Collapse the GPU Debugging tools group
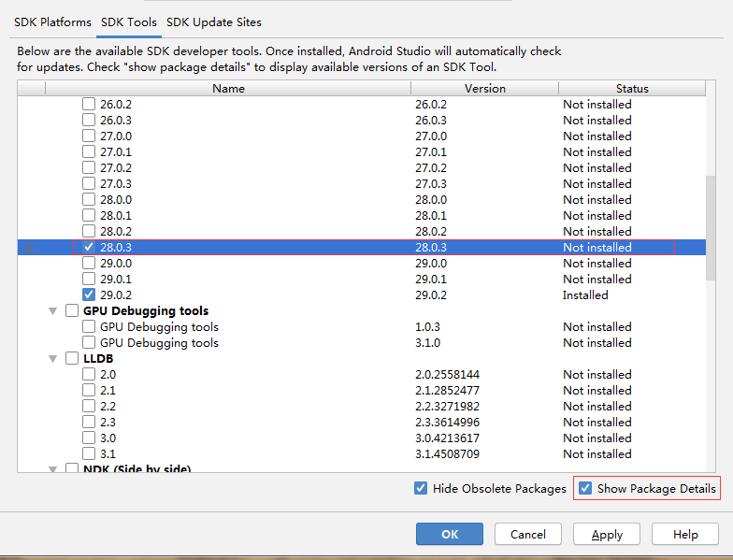This screenshot has width=733, height=560. tap(53, 311)
